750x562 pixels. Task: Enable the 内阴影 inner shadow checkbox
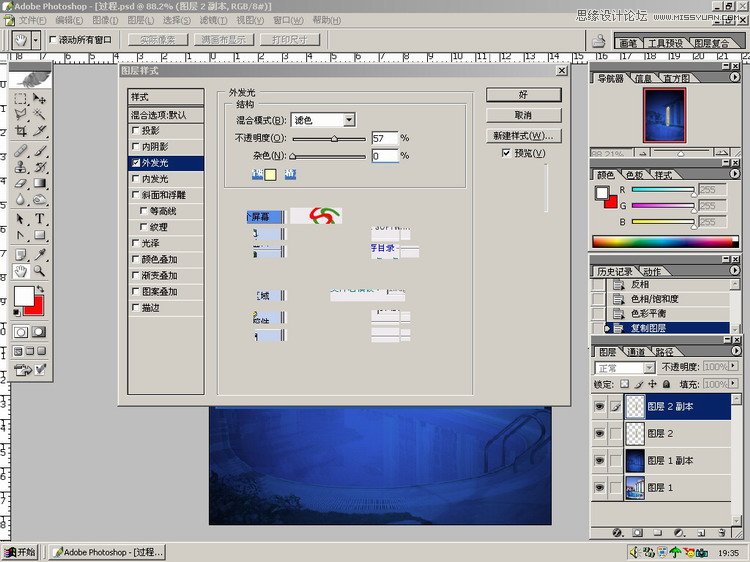coord(136,146)
